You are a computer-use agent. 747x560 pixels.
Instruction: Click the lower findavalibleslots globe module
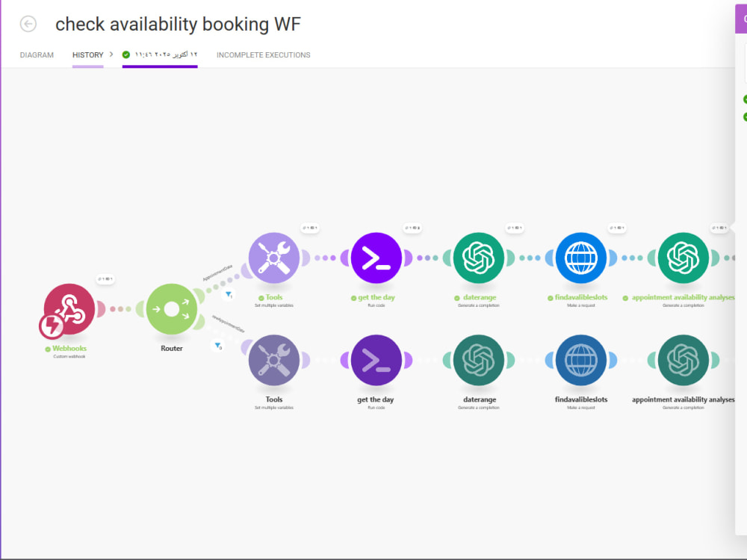(x=581, y=361)
